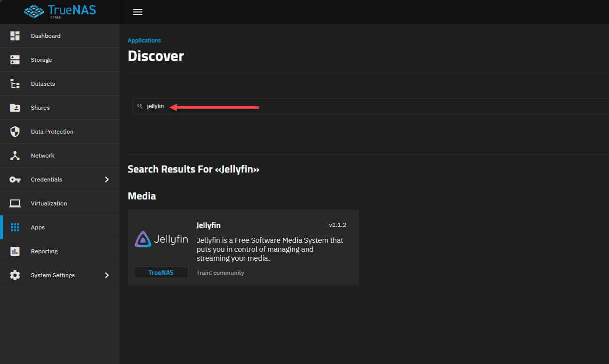This screenshot has width=609, height=364.
Task: Open the System Settings menu label
Action: pyautogui.click(x=53, y=275)
